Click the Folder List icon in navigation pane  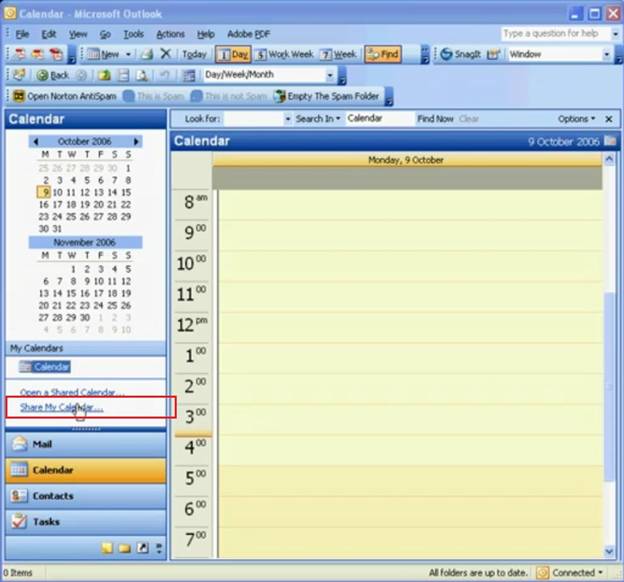tap(125, 549)
